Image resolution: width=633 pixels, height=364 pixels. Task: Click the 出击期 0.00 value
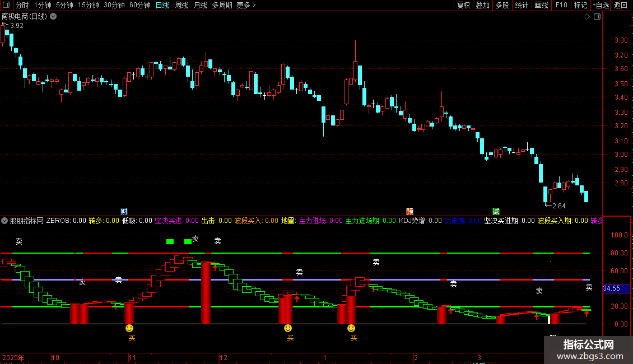click(463, 221)
